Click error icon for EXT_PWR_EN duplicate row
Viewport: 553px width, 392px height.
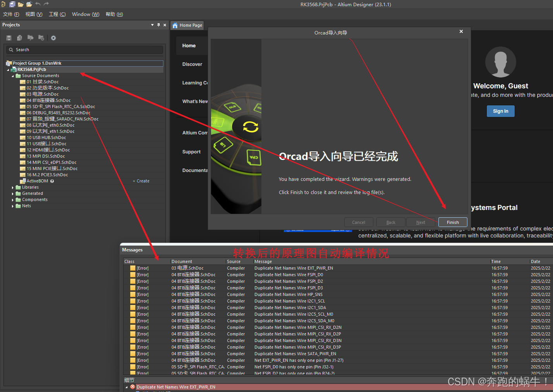(x=133, y=268)
